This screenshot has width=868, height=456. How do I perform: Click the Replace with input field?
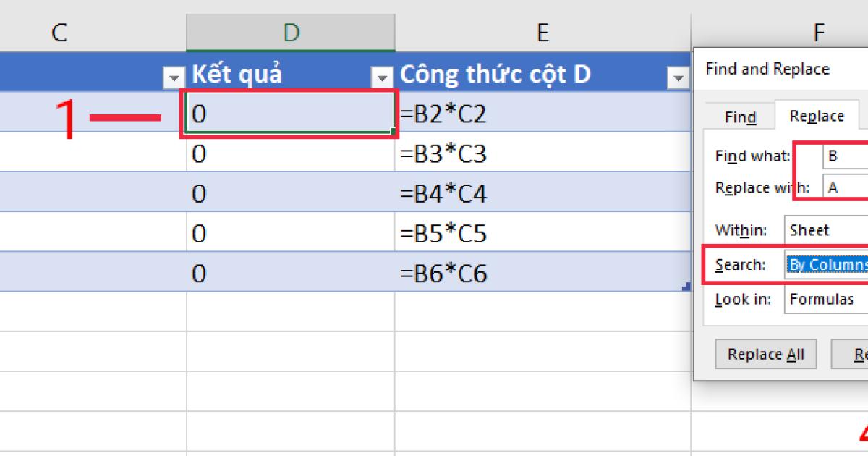[x=845, y=187]
